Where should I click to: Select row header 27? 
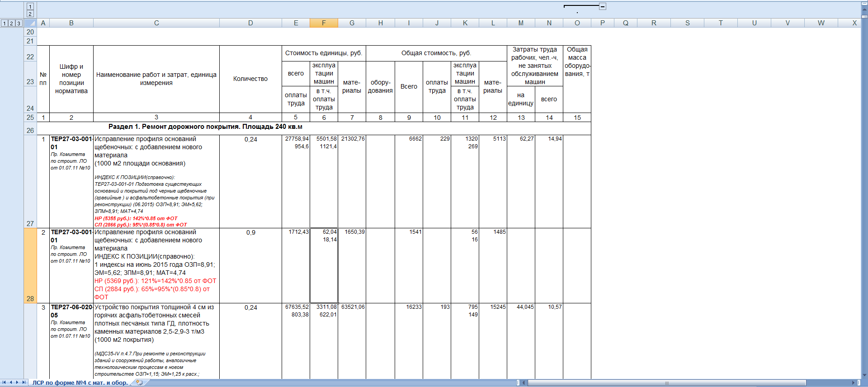click(30, 181)
